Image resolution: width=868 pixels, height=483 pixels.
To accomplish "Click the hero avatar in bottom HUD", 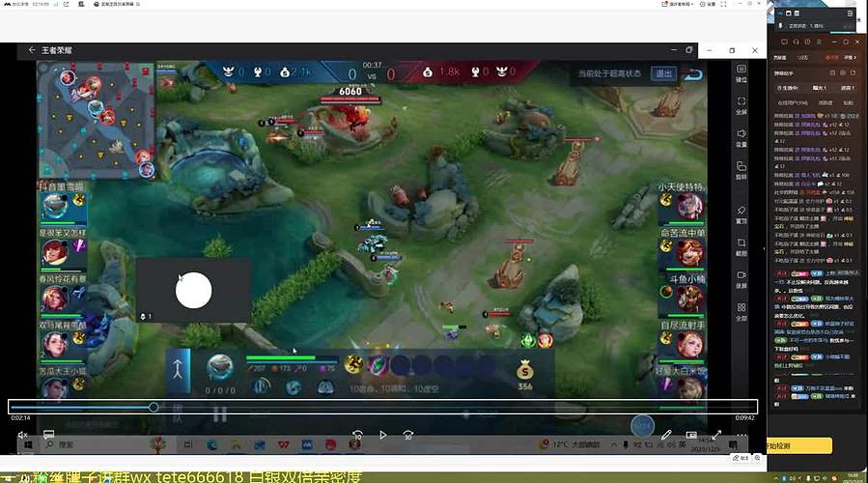I will point(220,366).
